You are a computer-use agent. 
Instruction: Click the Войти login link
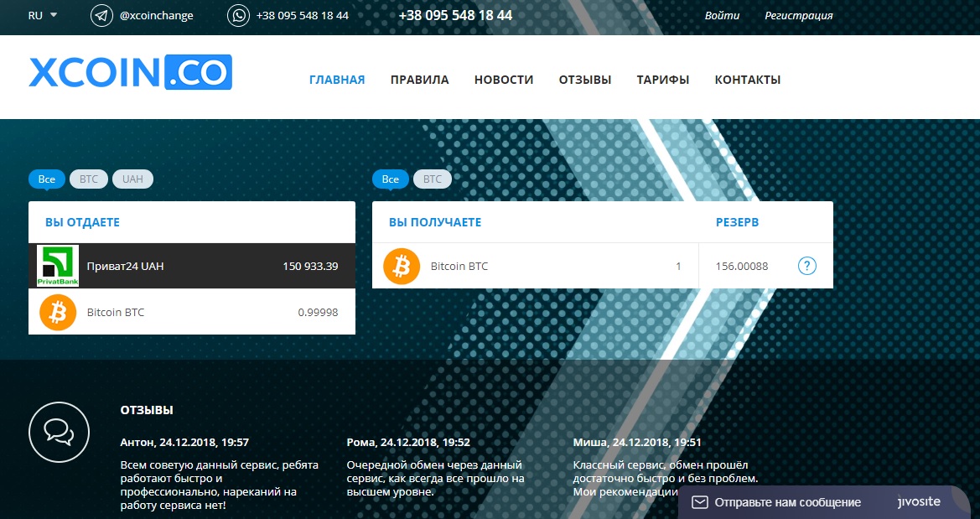pos(722,16)
